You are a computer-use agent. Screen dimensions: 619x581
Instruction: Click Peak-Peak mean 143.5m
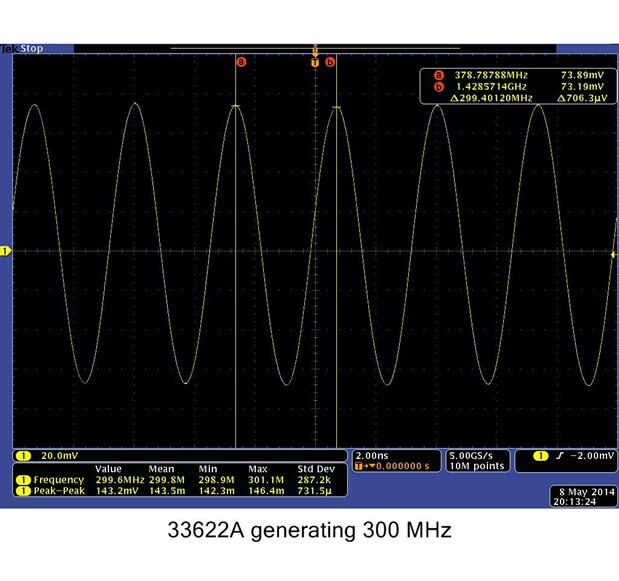coord(167,491)
